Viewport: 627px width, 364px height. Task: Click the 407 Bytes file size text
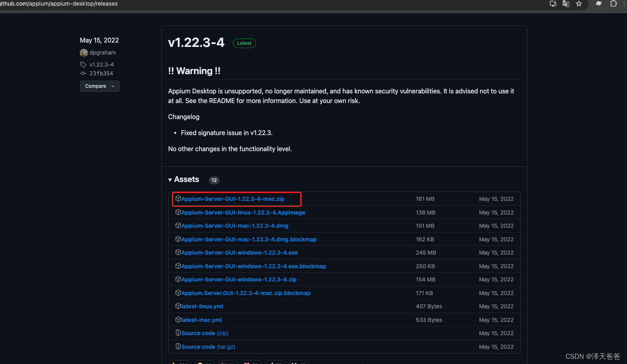[x=429, y=306]
